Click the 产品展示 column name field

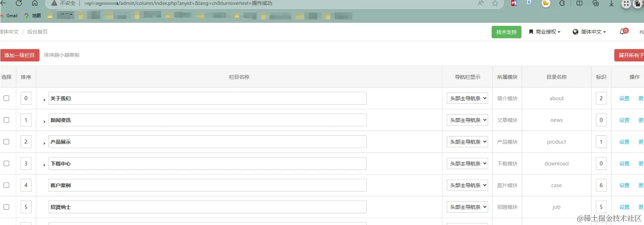[207, 142]
